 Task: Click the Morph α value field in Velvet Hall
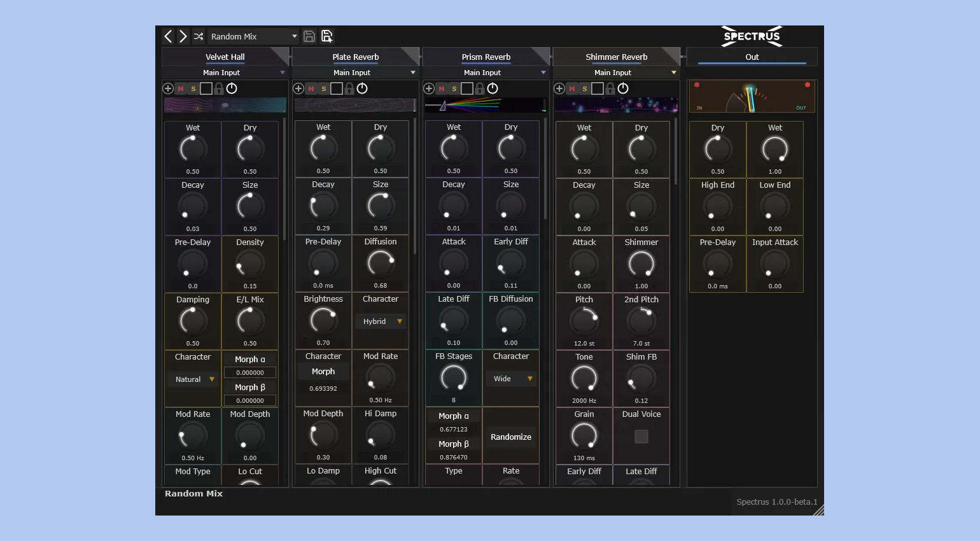click(x=250, y=373)
